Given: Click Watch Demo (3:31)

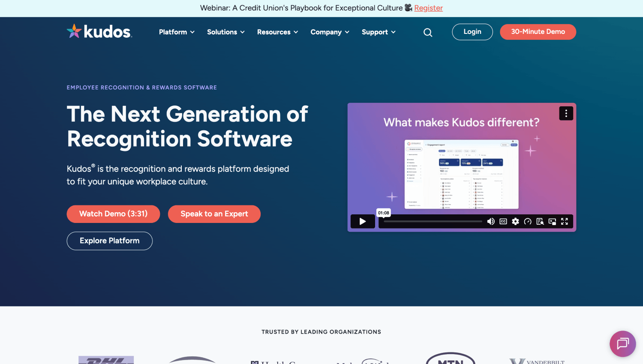Looking at the screenshot, I should 113,214.
